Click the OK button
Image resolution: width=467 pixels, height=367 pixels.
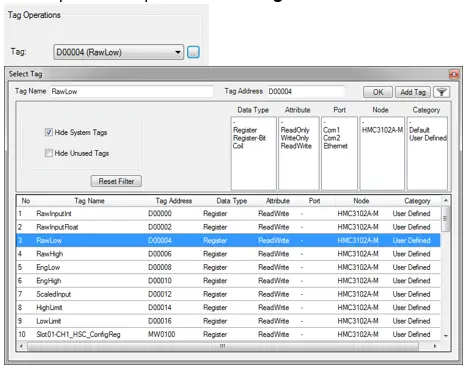click(378, 92)
